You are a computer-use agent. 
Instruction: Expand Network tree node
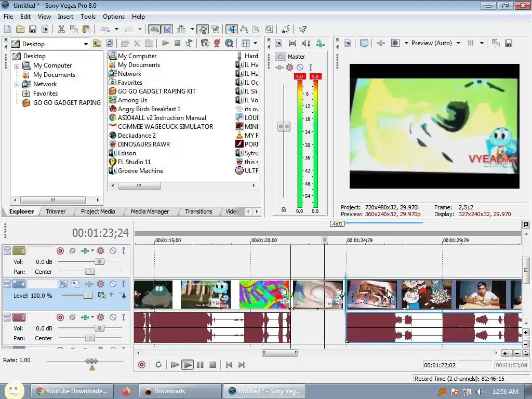[x=17, y=85]
